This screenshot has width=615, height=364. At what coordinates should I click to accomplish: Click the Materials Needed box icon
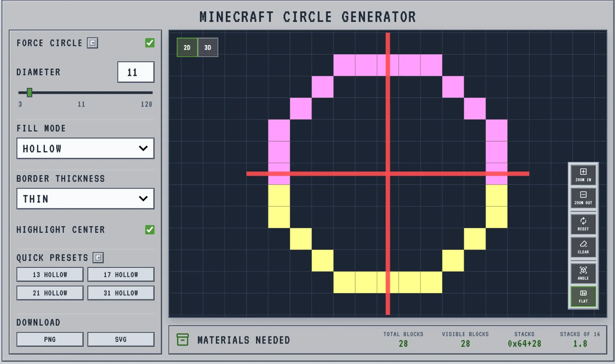click(183, 340)
